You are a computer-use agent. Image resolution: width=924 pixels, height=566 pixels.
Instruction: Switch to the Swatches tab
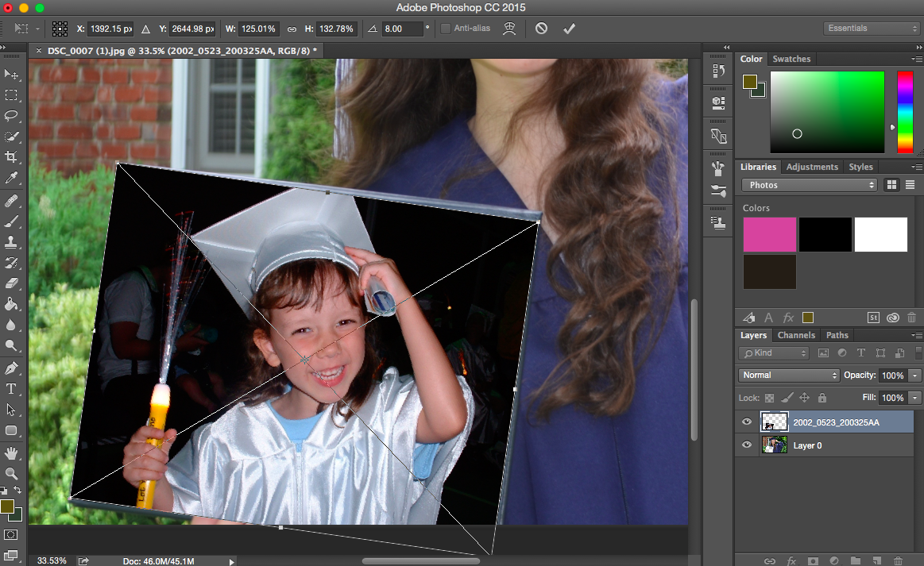click(x=791, y=58)
